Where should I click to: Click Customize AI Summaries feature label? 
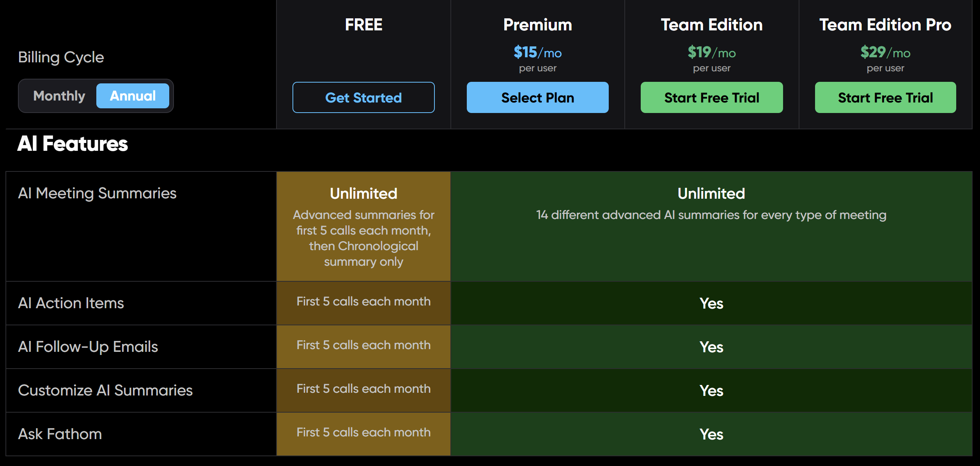pos(105,390)
